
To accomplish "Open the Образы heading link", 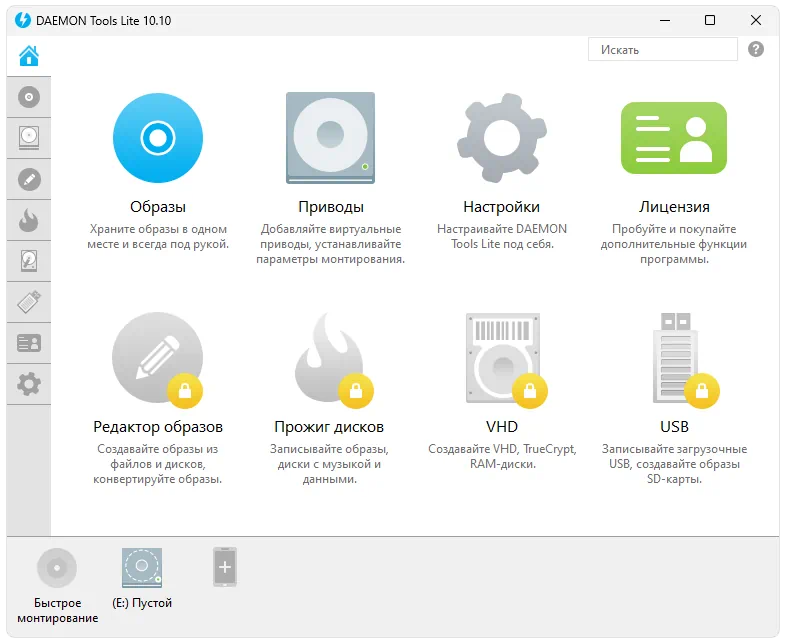I will (x=158, y=207).
